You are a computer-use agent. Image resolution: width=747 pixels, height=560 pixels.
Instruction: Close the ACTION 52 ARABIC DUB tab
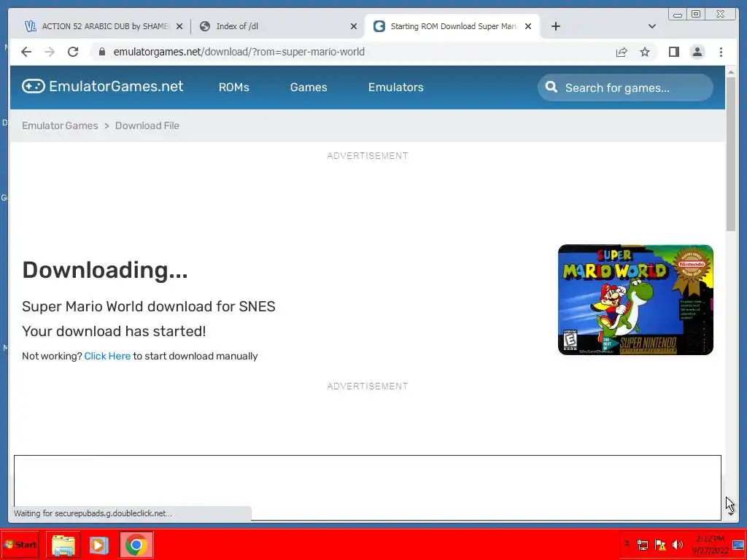pos(179,26)
